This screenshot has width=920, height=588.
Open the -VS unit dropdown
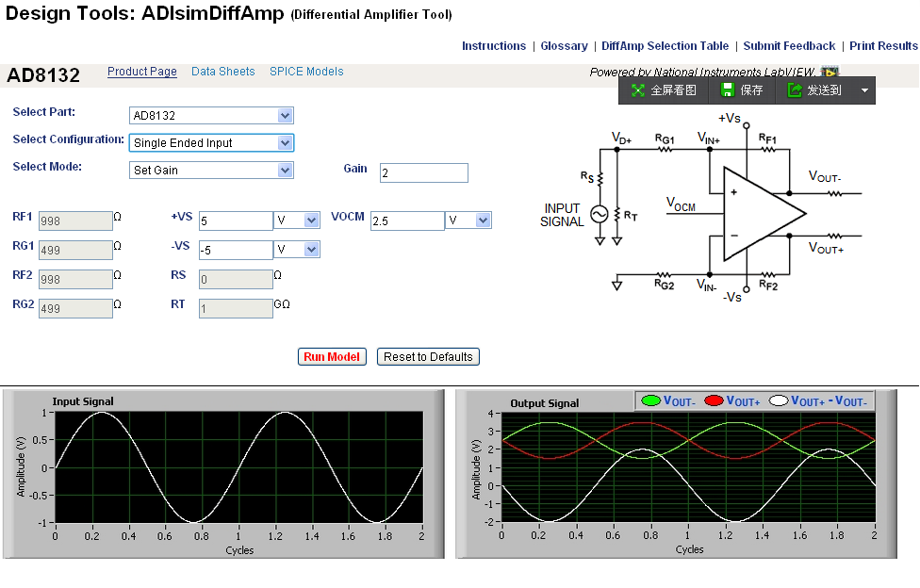click(312, 250)
